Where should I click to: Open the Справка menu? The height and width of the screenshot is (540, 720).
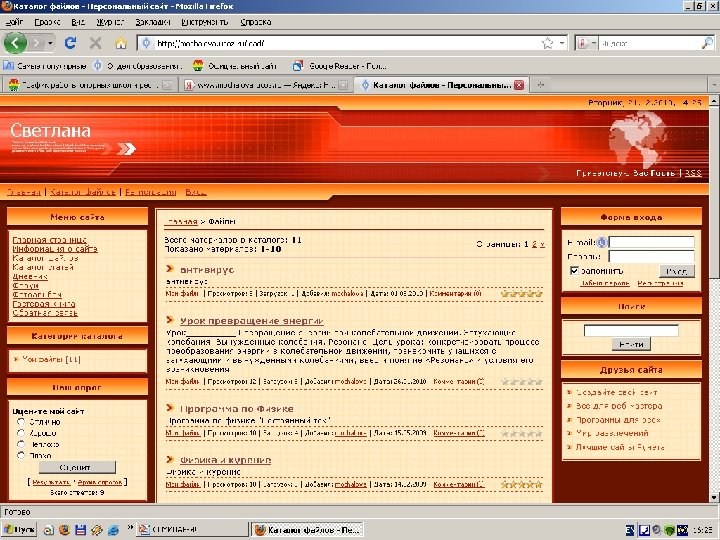[x=255, y=22]
